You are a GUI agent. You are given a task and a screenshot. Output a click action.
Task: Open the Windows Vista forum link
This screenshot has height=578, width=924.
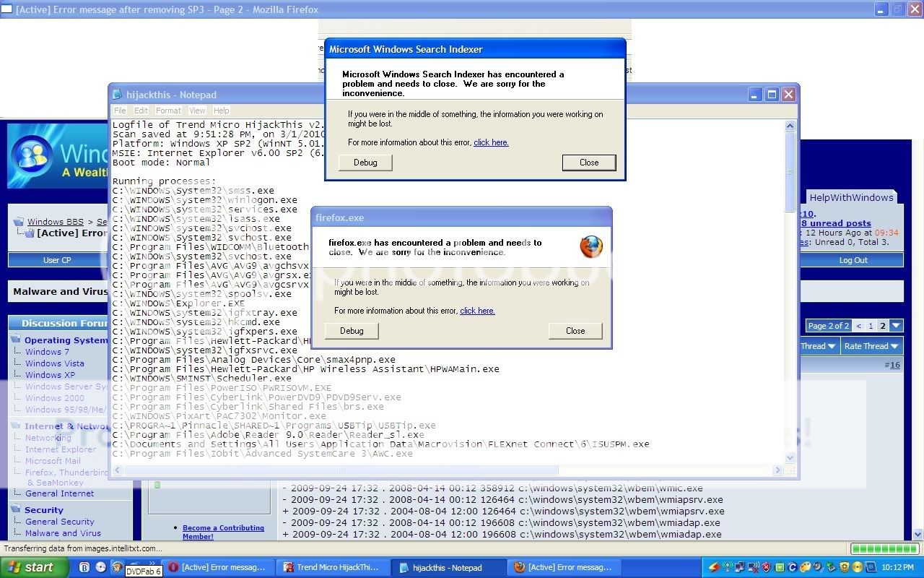pyautogui.click(x=55, y=363)
